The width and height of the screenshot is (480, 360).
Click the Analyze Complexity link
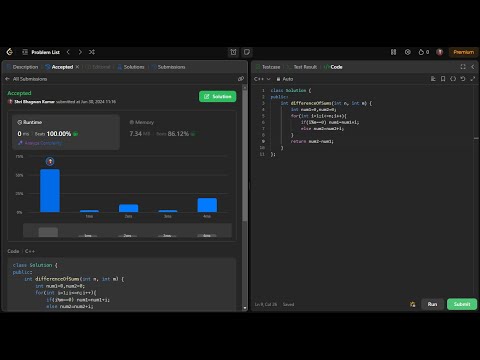point(40,143)
